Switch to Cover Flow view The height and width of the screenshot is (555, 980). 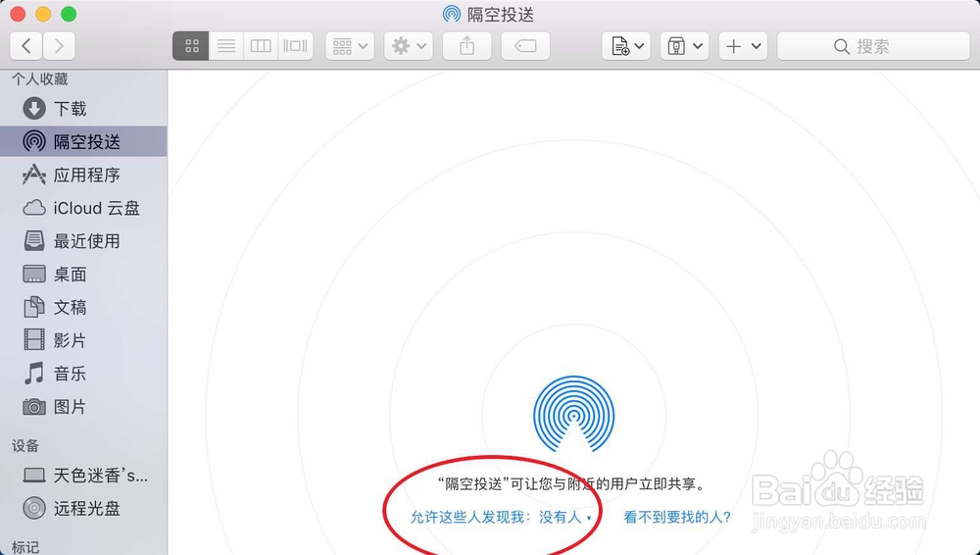296,46
